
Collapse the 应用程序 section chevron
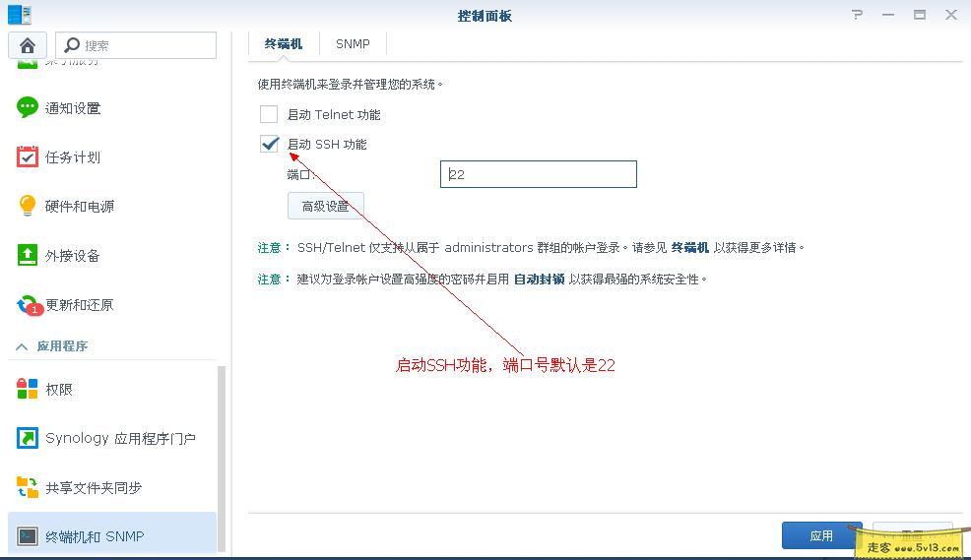click(22, 346)
